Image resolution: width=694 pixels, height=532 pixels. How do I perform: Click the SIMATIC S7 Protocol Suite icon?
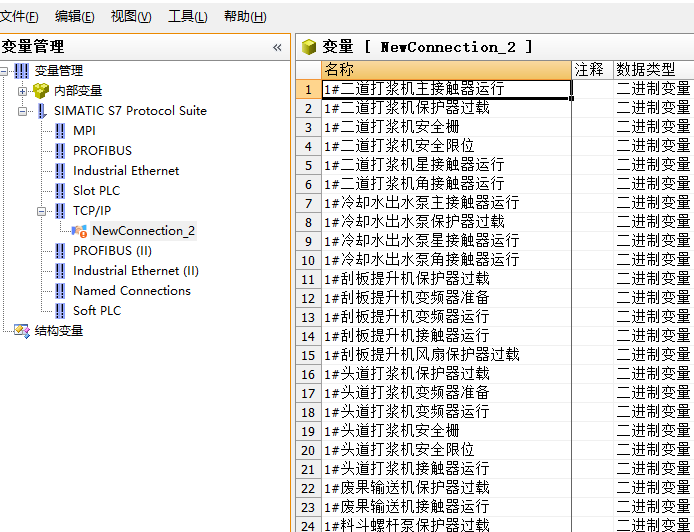click(42, 111)
